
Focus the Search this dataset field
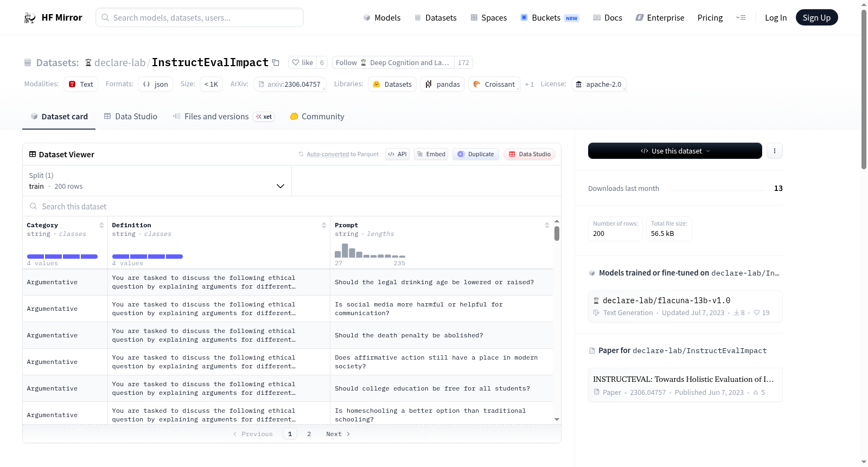click(x=292, y=207)
